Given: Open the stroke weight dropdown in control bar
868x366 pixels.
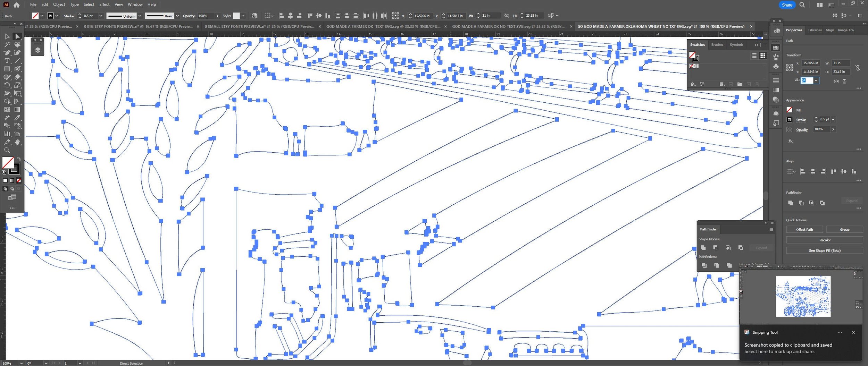Looking at the screenshot, I should click(x=101, y=16).
